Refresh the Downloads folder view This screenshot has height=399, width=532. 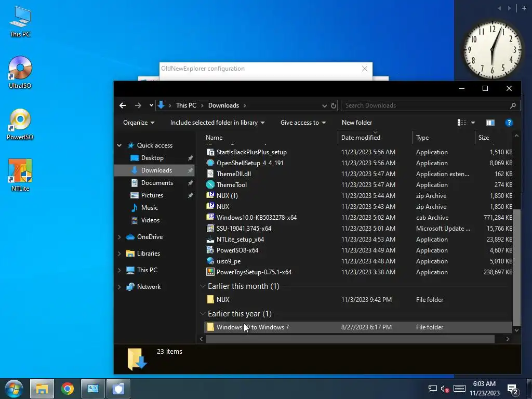pos(334,105)
